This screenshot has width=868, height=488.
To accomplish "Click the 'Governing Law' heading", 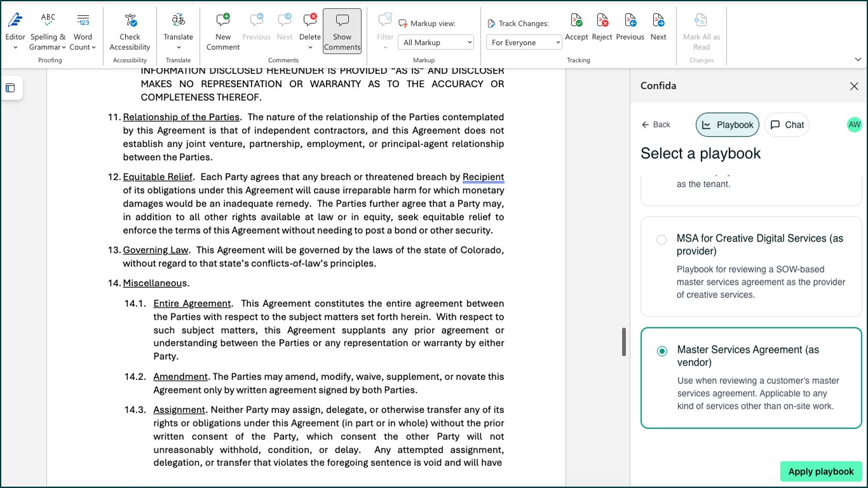I will [156, 250].
